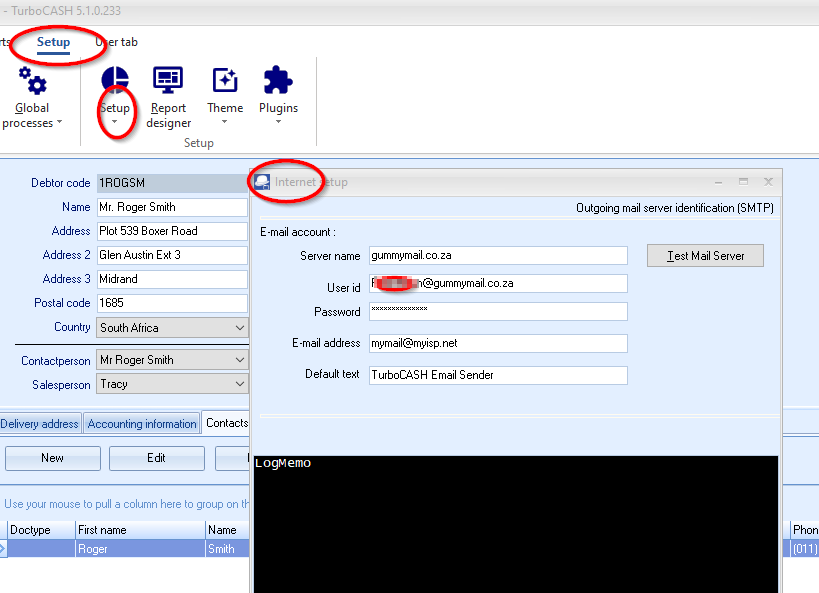The height and width of the screenshot is (593, 819).
Task: Click the E-mail address field
Action: 498,343
